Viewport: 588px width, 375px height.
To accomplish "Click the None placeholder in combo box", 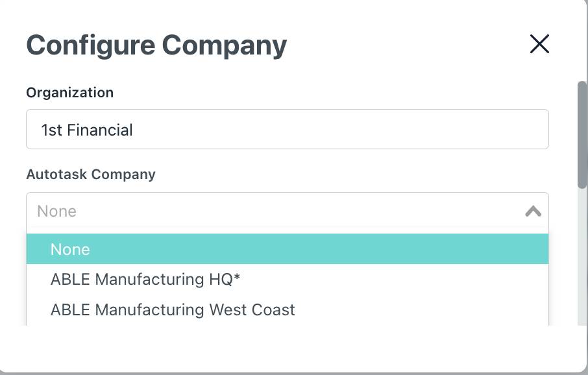I will [57, 211].
